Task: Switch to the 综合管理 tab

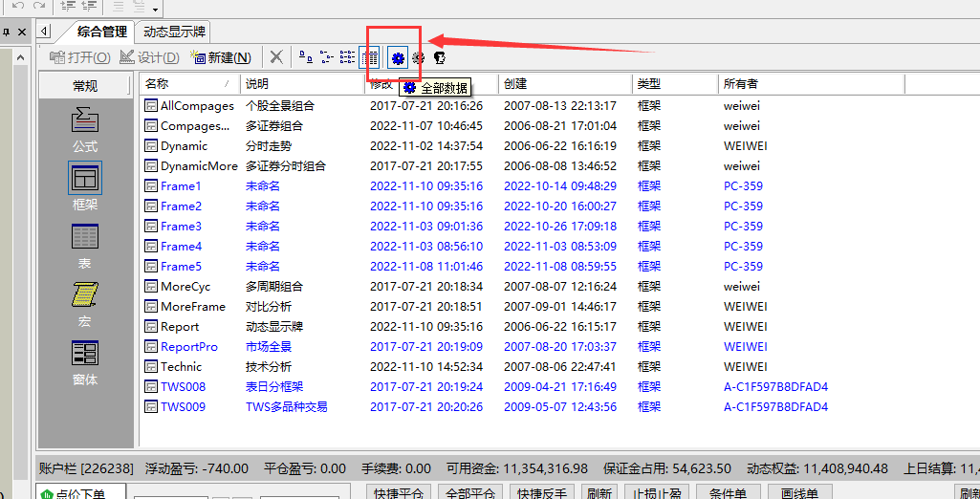Action: pyautogui.click(x=102, y=32)
